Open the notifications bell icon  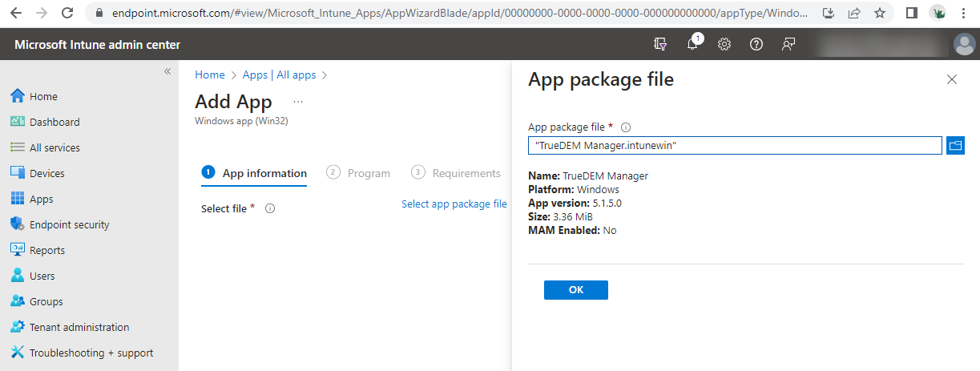click(693, 45)
